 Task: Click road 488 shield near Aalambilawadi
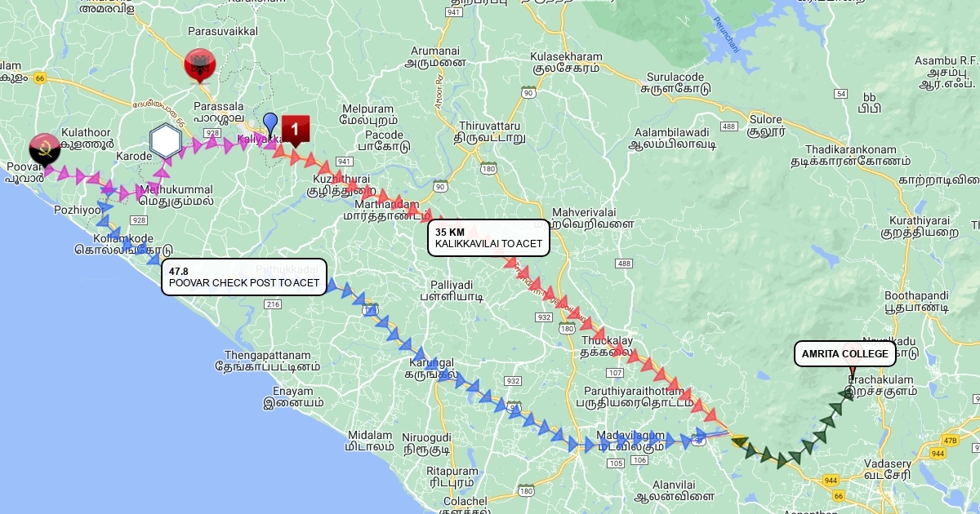coord(729,126)
